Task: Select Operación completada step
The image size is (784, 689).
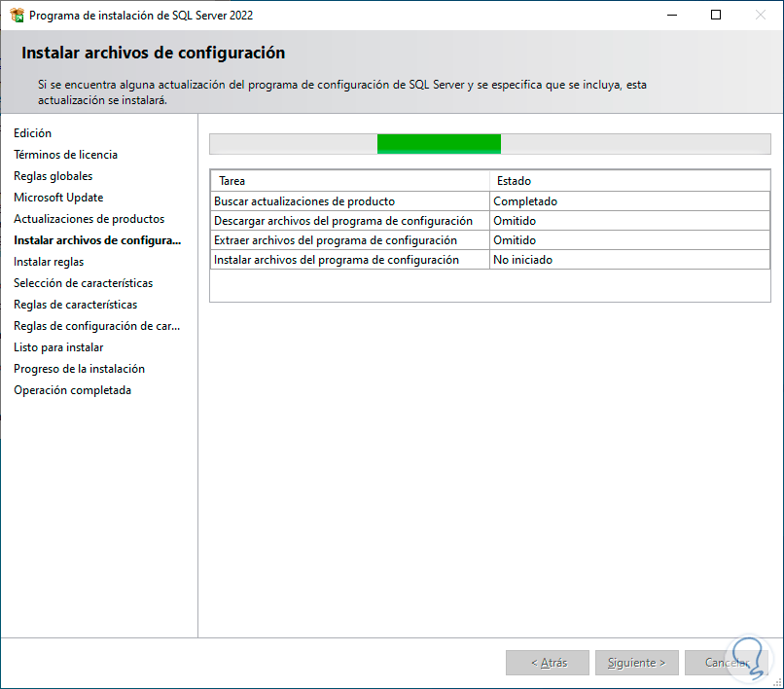Action: [73, 390]
